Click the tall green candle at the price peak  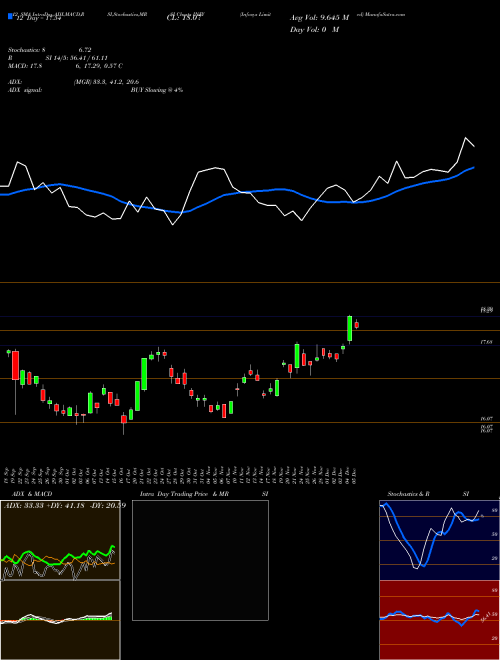pos(349,328)
